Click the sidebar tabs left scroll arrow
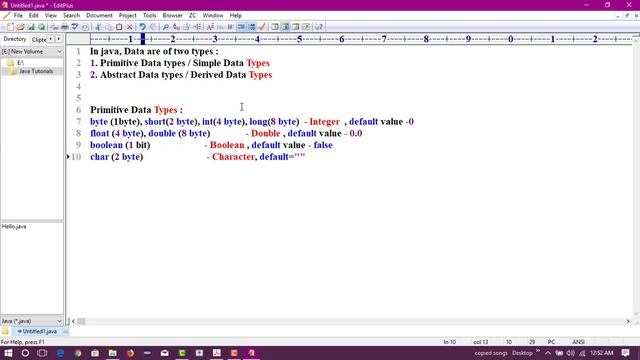 [51, 39]
